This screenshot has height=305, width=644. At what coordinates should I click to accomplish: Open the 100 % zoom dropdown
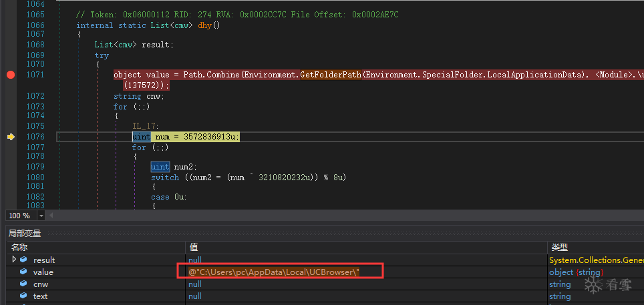(41, 216)
